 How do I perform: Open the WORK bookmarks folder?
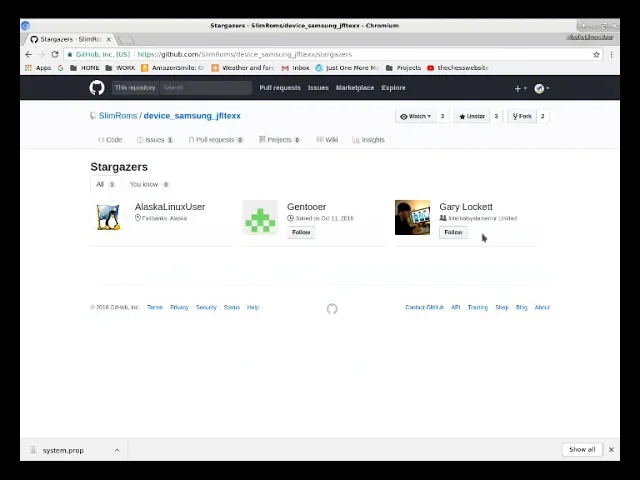click(x=120, y=68)
